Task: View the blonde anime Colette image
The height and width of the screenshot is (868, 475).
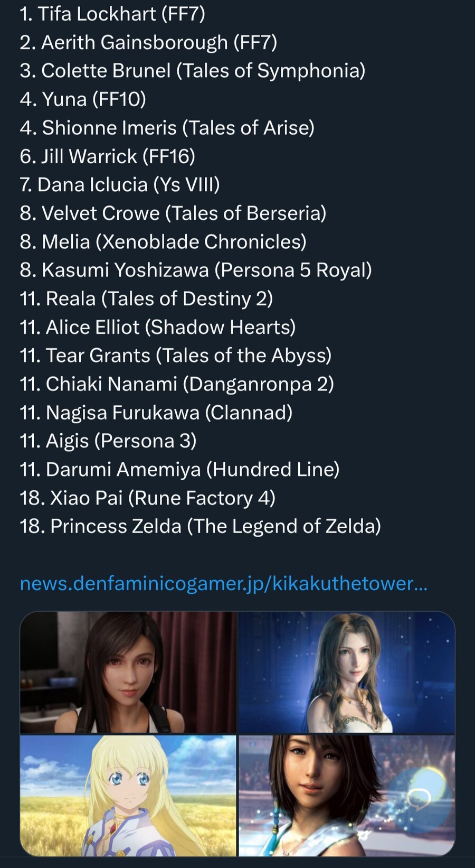Action: tap(128, 796)
